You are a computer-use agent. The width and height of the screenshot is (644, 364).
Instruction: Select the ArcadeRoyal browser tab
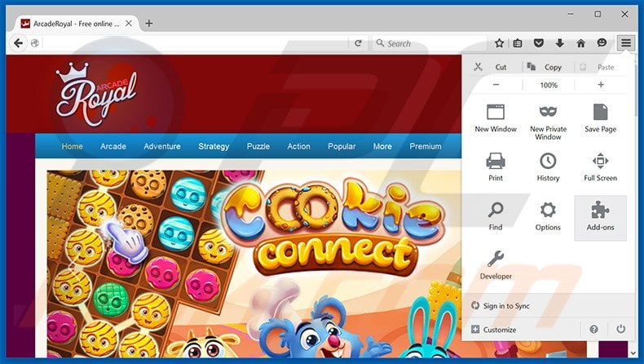[x=76, y=24]
